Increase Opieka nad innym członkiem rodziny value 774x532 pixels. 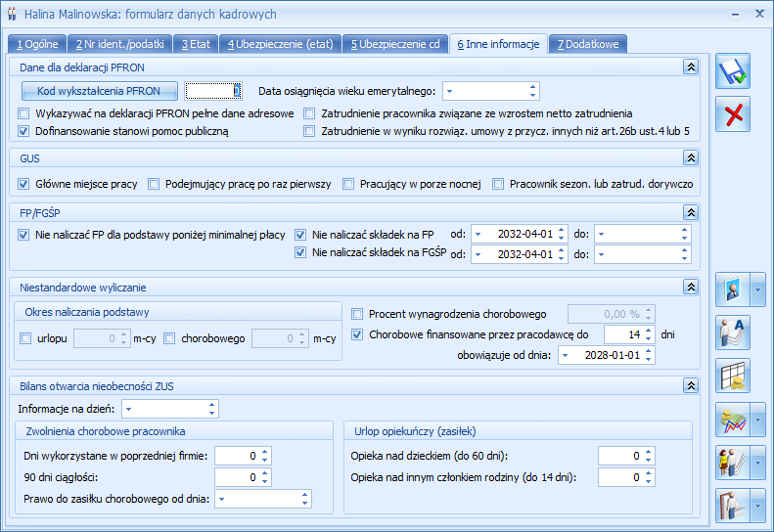click(x=649, y=473)
